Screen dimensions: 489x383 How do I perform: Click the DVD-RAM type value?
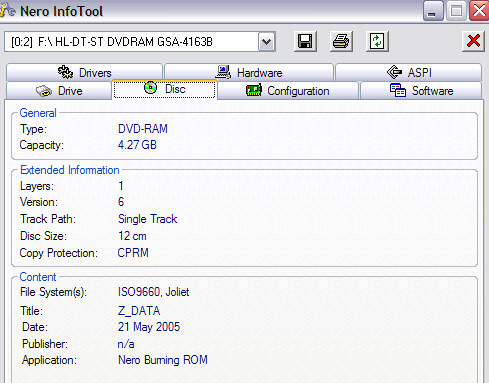143,129
